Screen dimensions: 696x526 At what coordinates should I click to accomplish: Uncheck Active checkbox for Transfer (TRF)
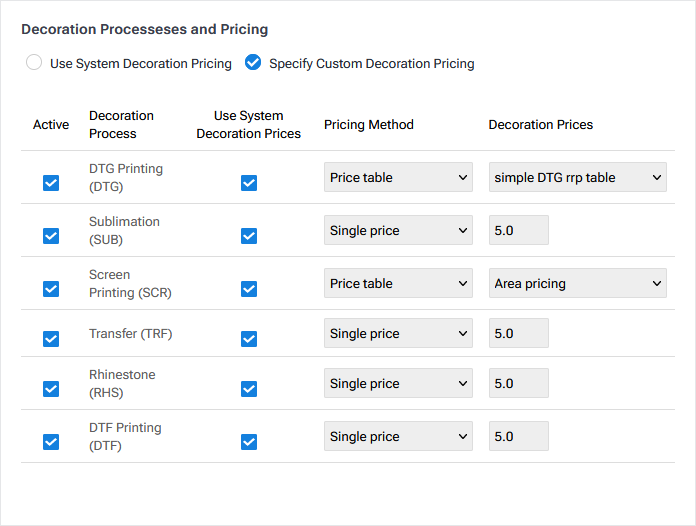(51, 339)
